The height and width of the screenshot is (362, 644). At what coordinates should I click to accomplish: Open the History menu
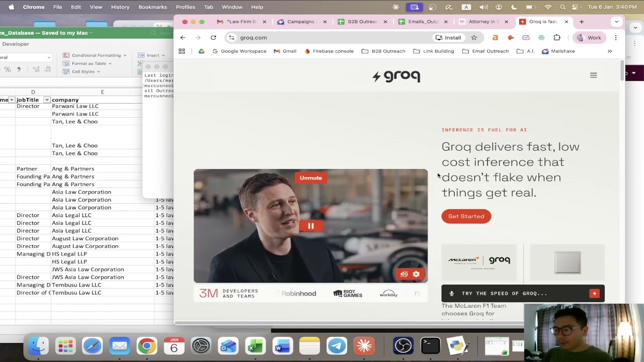(120, 7)
